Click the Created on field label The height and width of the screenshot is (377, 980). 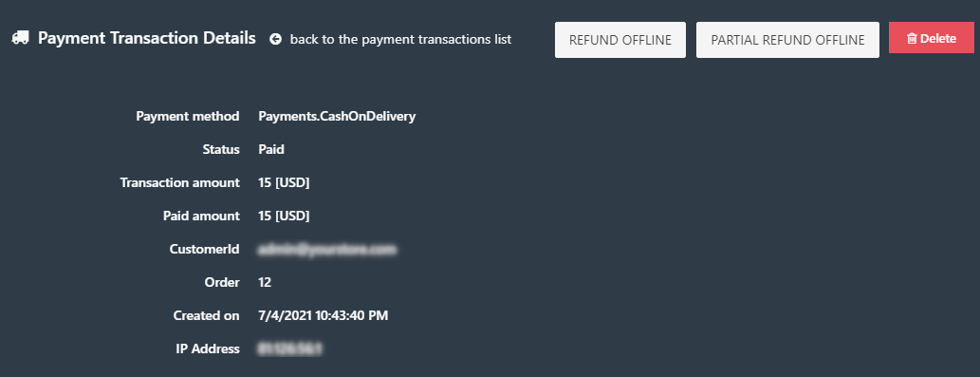[206, 315]
